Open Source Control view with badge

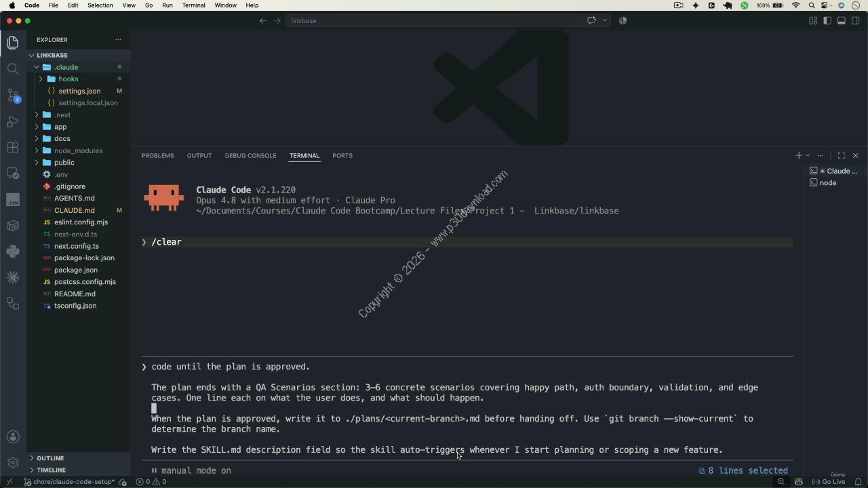[13, 95]
